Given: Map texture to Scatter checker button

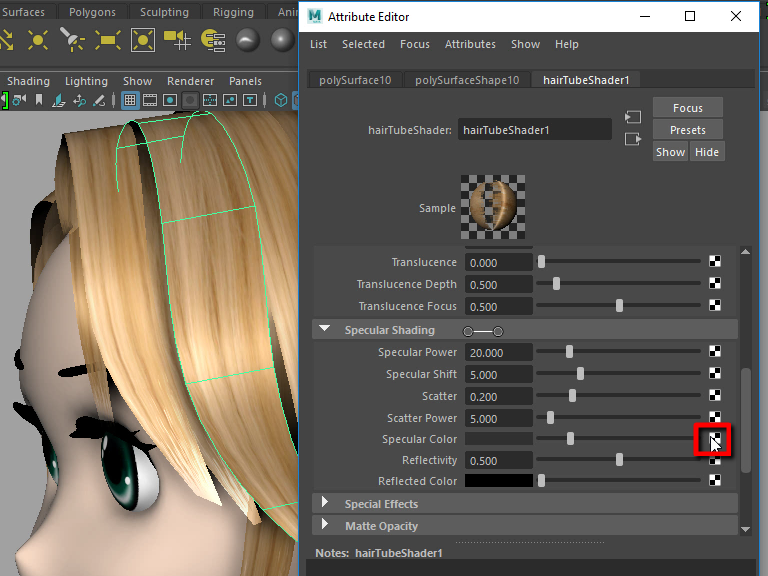Looking at the screenshot, I should click(x=715, y=395).
